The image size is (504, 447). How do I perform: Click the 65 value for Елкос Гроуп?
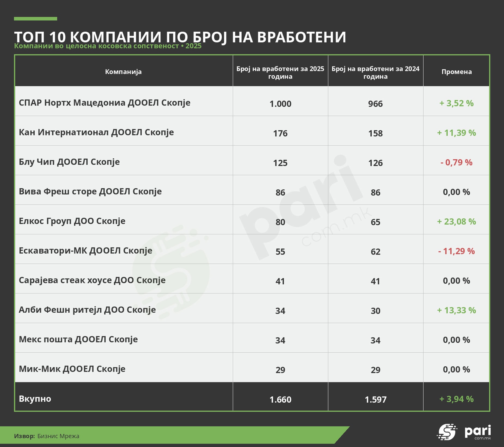pos(375,222)
